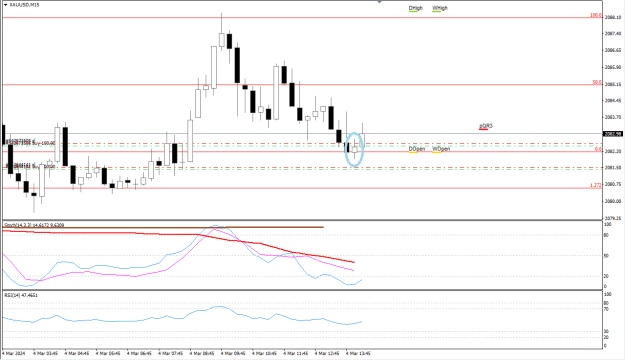The width and height of the screenshot is (625, 360).
Task: Select the DOpen level label
Action: coord(417,149)
